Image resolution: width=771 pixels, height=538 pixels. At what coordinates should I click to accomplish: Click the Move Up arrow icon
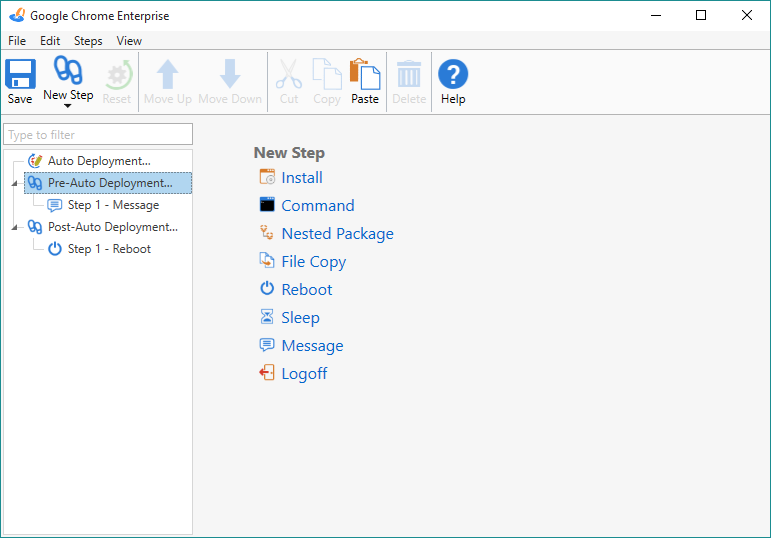pyautogui.click(x=167, y=74)
